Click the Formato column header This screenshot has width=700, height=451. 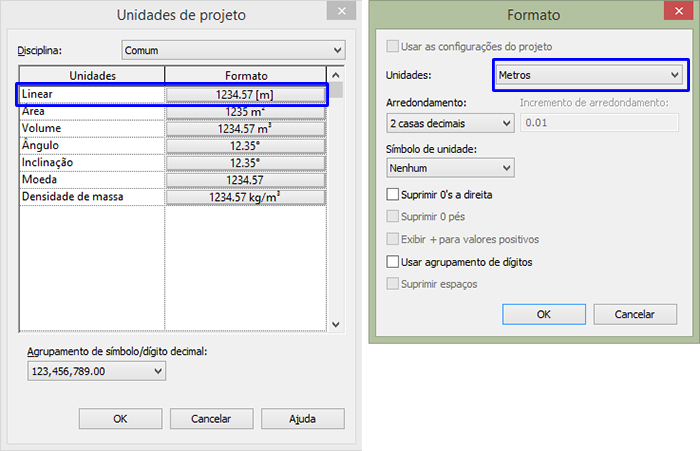tap(246, 75)
